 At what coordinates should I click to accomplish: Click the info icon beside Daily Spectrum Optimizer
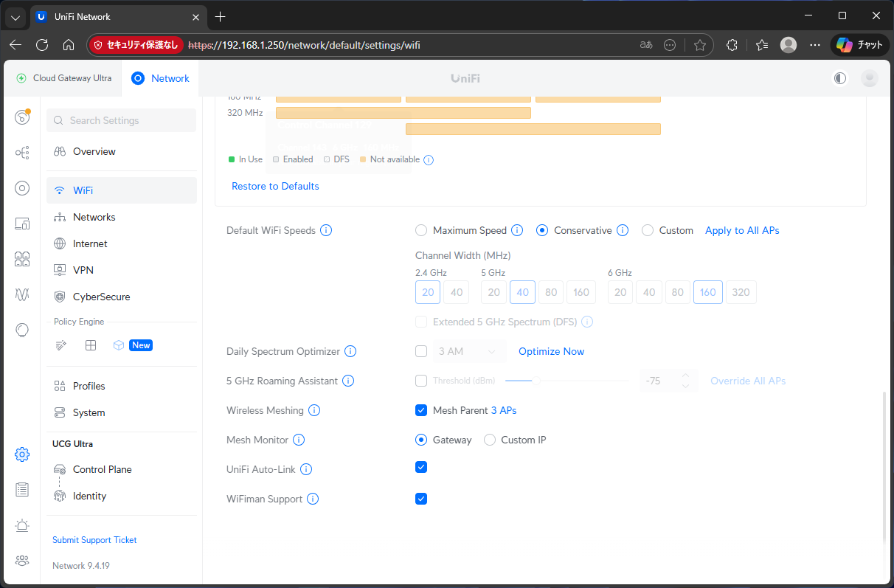pyautogui.click(x=350, y=351)
